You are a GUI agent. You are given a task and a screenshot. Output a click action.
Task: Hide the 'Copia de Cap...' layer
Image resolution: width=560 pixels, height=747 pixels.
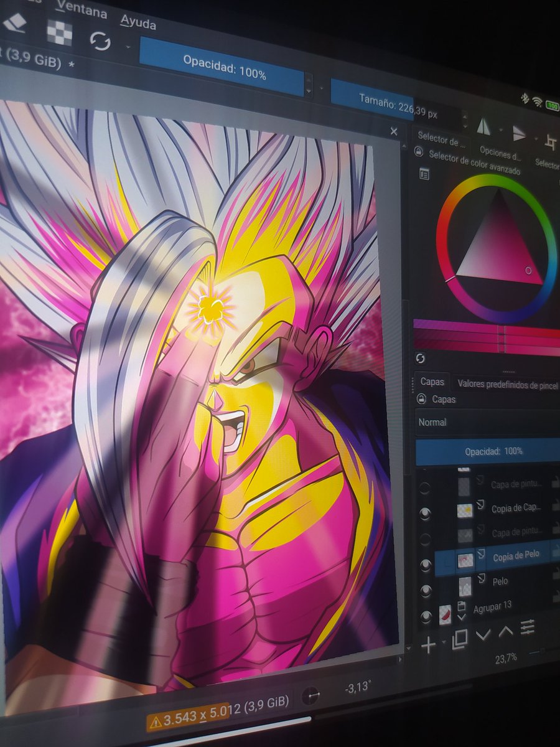(x=426, y=514)
